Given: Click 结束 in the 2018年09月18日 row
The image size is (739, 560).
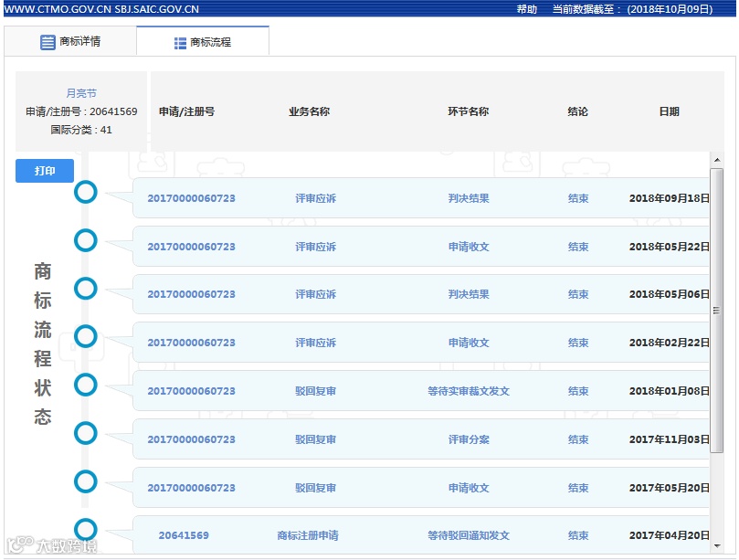Looking at the screenshot, I should [578, 198].
